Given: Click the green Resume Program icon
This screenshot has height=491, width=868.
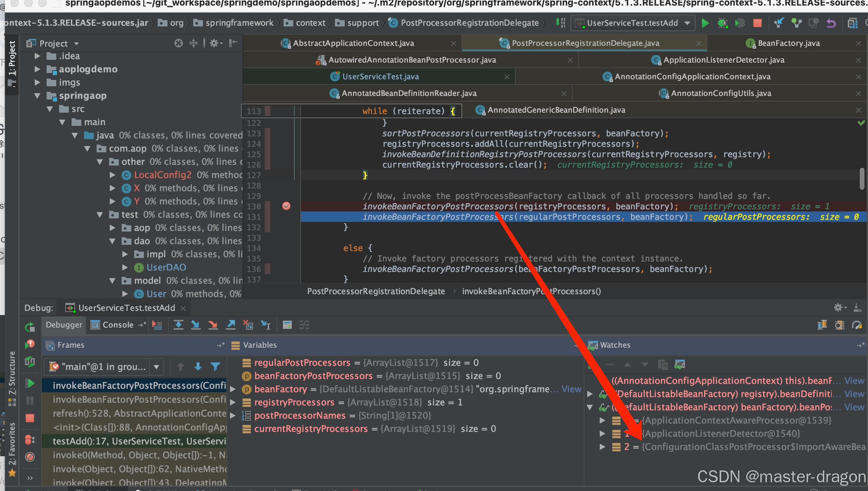Looking at the screenshot, I should [x=30, y=384].
